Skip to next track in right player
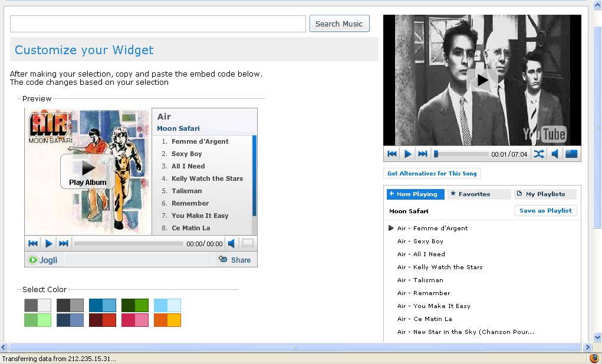Image resolution: width=602 pixels, height=364 pixels. click(x=423, y=154)
